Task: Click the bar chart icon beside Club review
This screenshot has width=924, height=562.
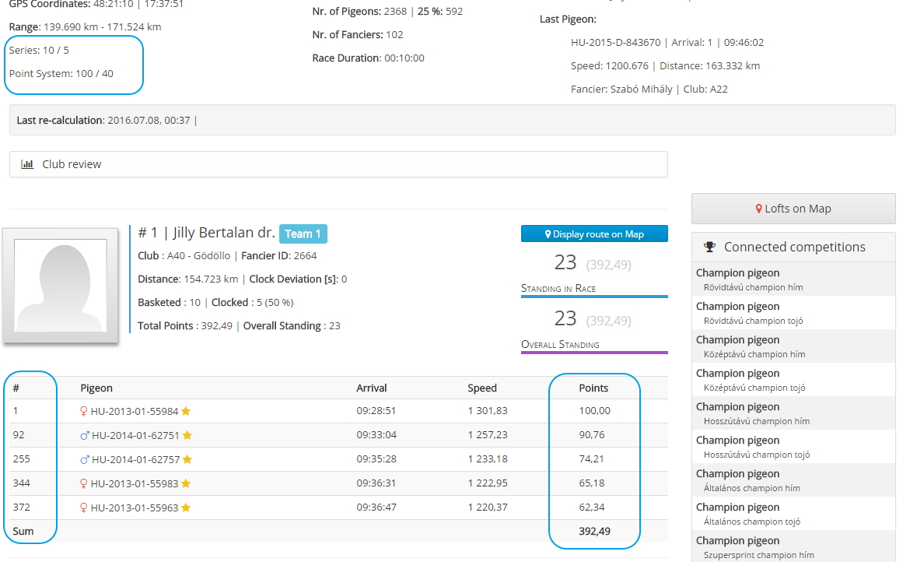Action: pyautogui.click(x=27, y=164)
